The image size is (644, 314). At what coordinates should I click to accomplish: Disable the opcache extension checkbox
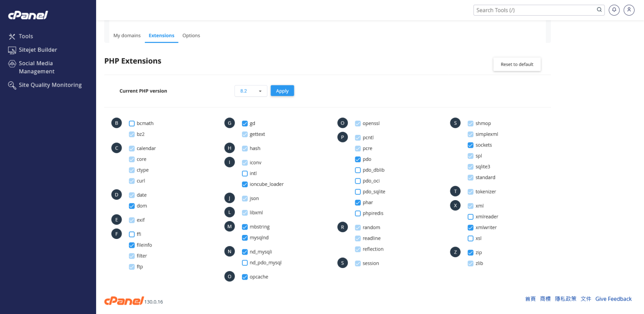(245, 277)
